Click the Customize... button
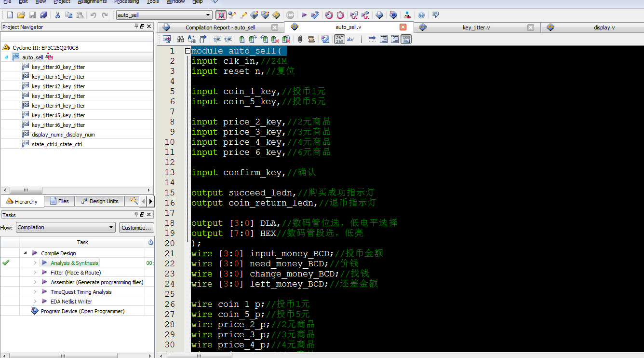This screenshot has height=358, width=644. 136,227
